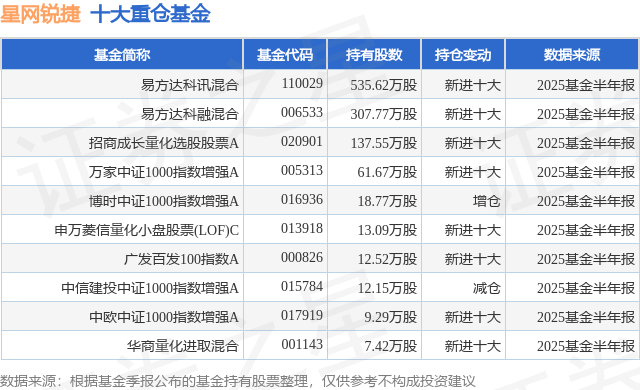
Task: Click the 广发百发100指数A fund name
Action: tap(181, 259)
